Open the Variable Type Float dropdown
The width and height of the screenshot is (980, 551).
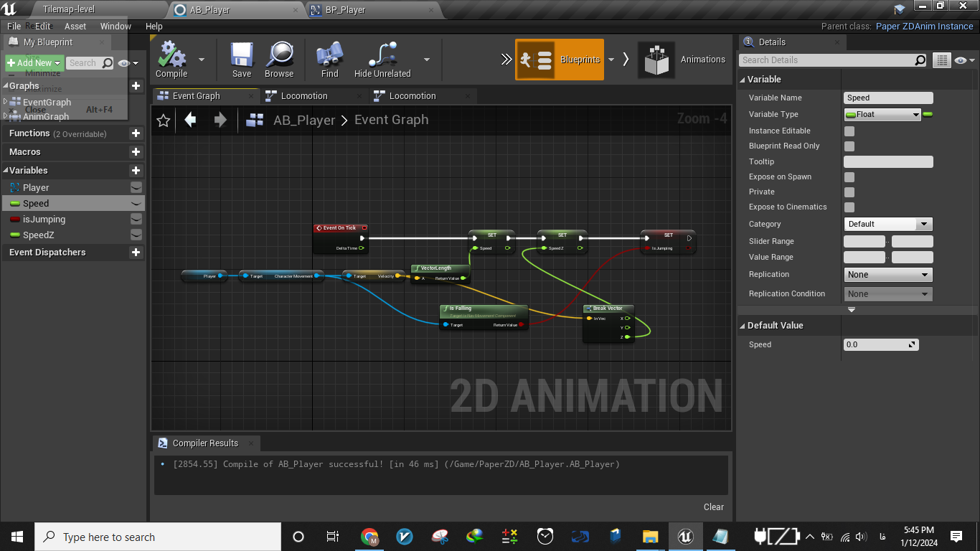(x=882, y=115)
